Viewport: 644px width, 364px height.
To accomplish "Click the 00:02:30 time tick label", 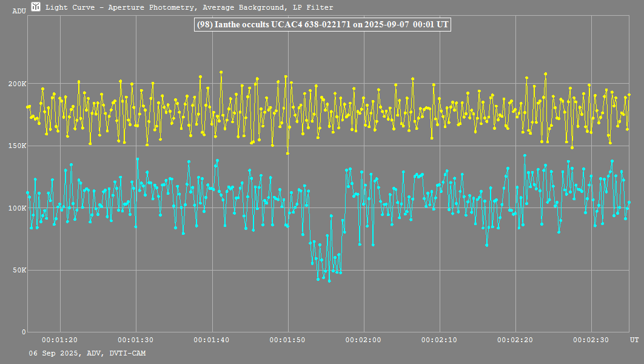I will (x=591, y=341).
